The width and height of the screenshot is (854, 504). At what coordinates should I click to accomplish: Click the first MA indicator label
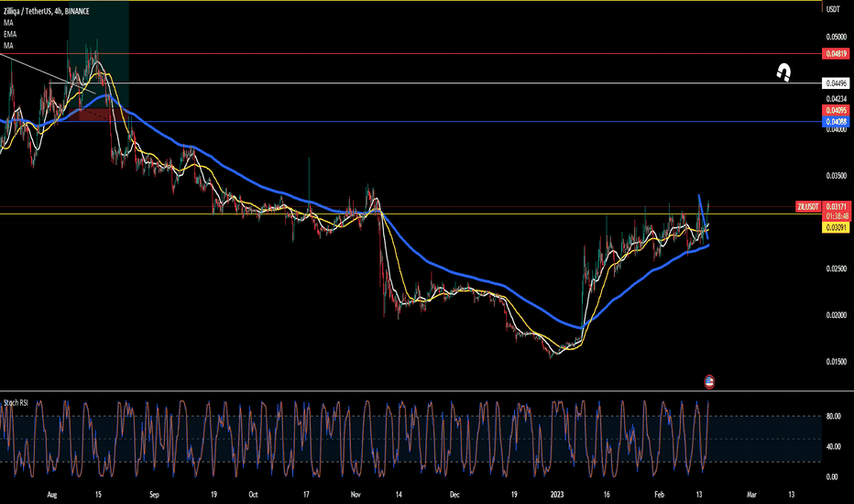tap(8, 22)
